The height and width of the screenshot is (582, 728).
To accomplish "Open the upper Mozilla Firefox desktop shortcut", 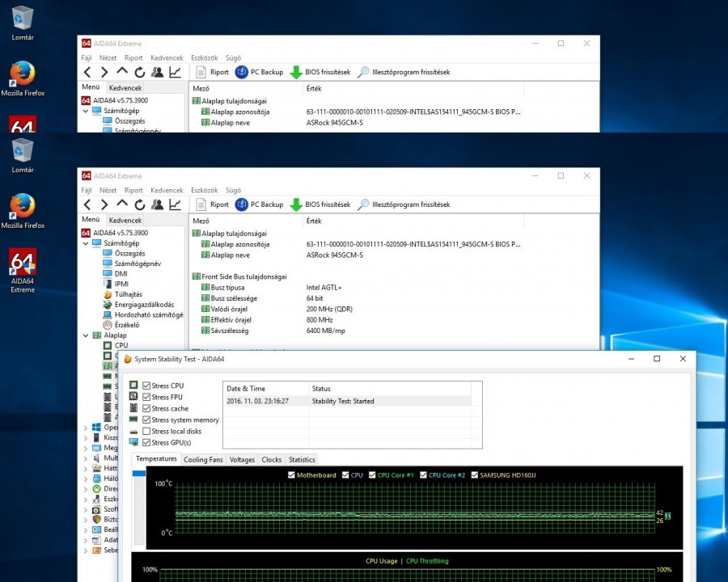I will (23, 79).
